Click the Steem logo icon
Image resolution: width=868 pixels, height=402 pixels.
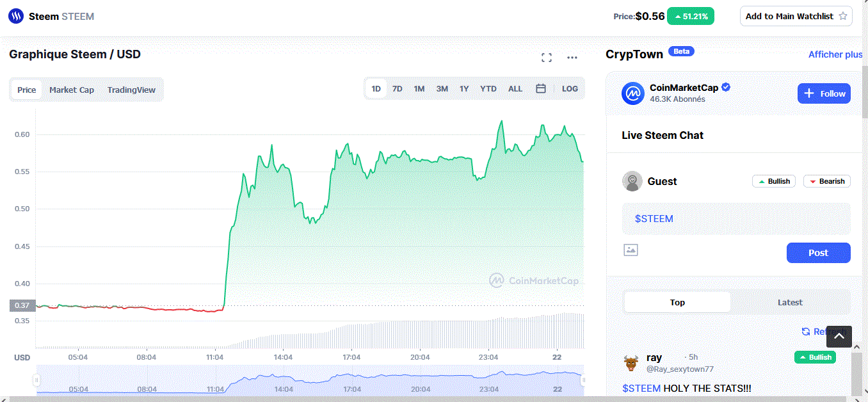point(16,16)
